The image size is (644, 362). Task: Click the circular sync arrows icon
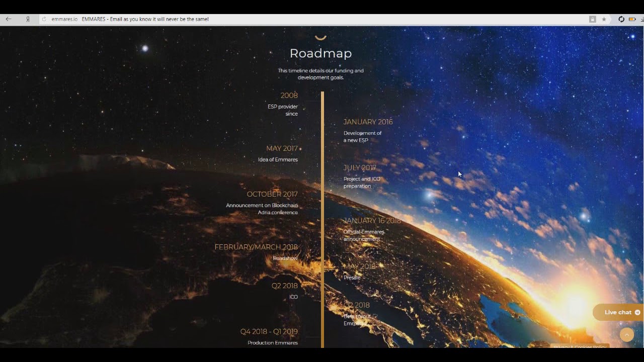tap(621, 19)
